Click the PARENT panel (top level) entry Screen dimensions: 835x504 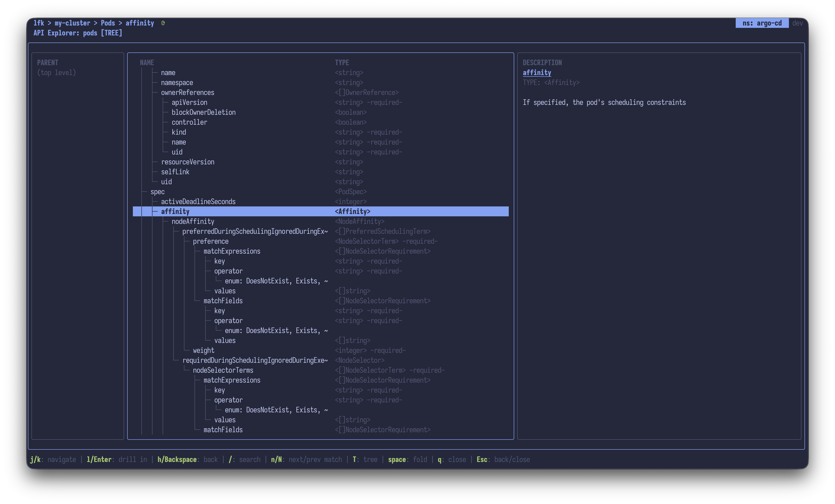[56, 73]
